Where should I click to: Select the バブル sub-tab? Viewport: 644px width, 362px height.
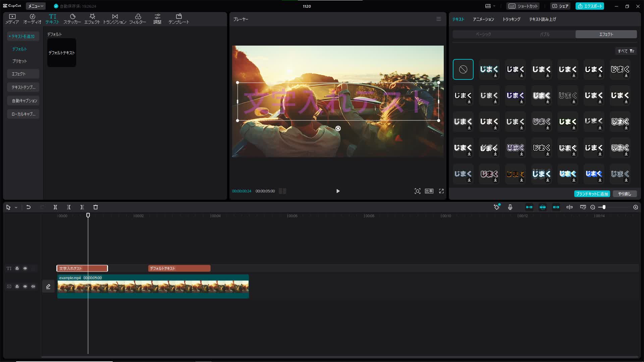[545, 34]
